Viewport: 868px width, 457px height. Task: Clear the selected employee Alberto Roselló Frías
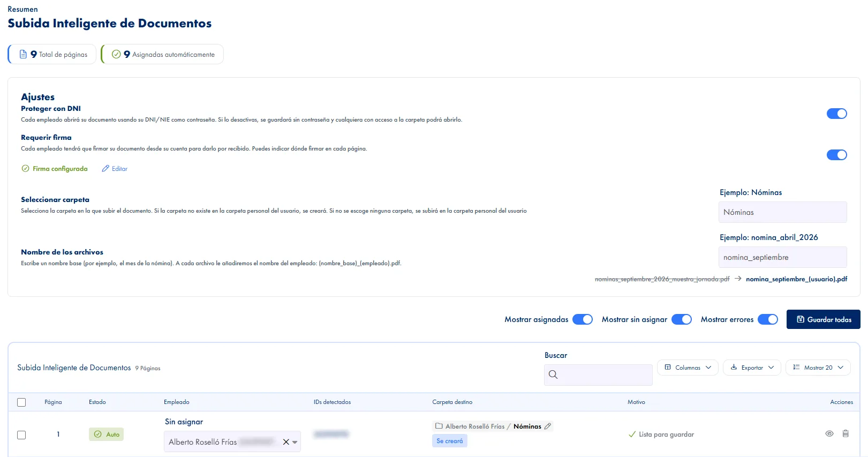click(286, 442)
